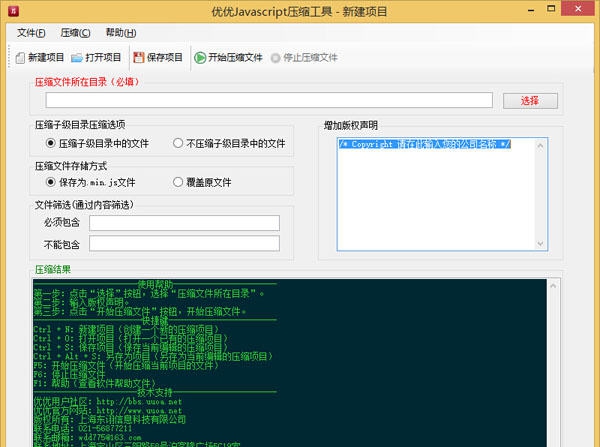Image resolution: width=600 pixels, height=447 pixels.
Task: Click the F6: 停止压缩文件 shortcut line
Action: pyautogui.click(x=69, y=374)
